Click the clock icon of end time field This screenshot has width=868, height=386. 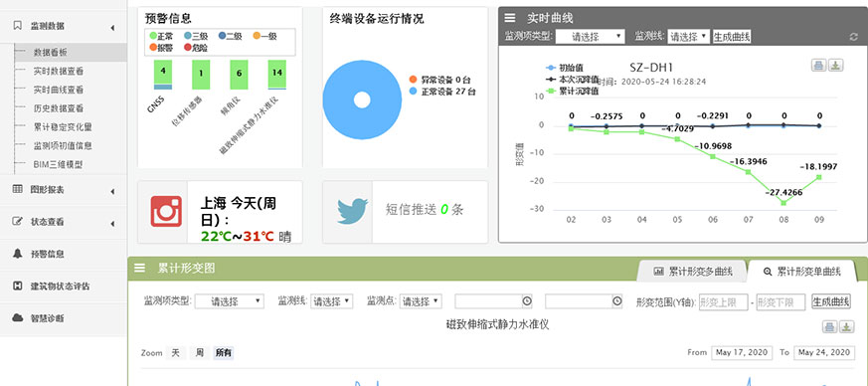616,301
